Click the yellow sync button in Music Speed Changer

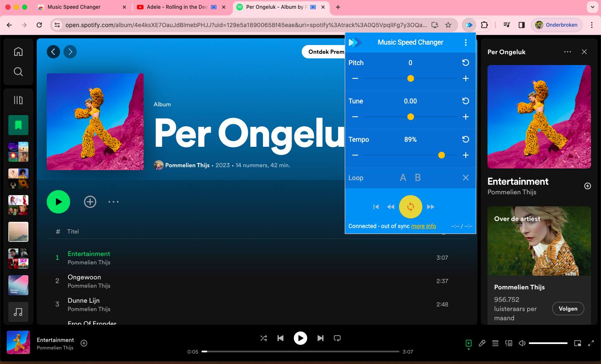coord(410,207)
